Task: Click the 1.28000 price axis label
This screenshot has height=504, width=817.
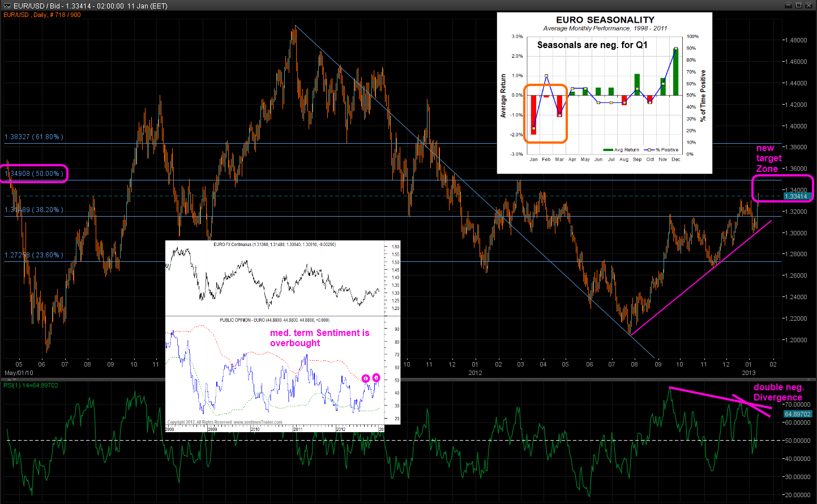Action: click(x=795, y=255)
